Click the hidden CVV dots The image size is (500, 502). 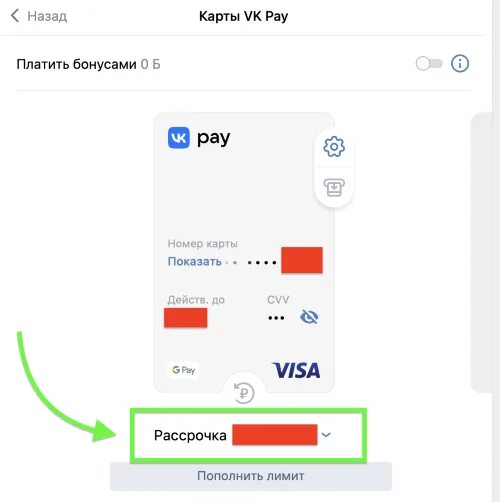point(276,318)
